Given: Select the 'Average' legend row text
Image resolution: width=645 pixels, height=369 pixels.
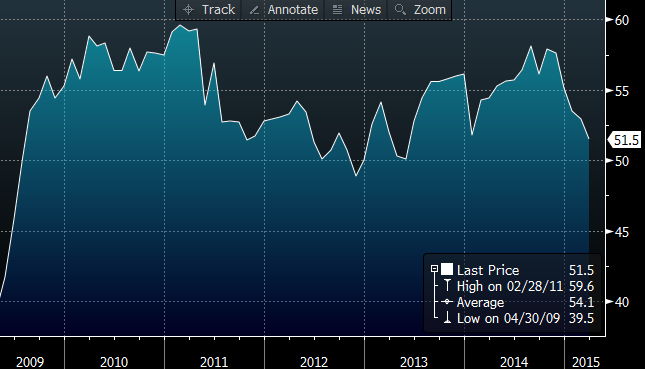Looking at the screenshot, I should (x=480, y=302).
